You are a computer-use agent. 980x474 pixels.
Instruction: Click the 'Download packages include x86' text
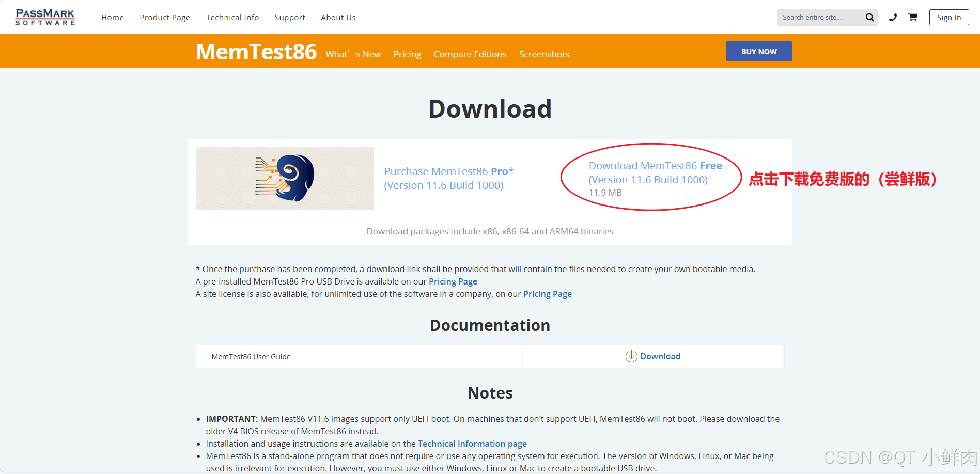click(x=490, y=231)
